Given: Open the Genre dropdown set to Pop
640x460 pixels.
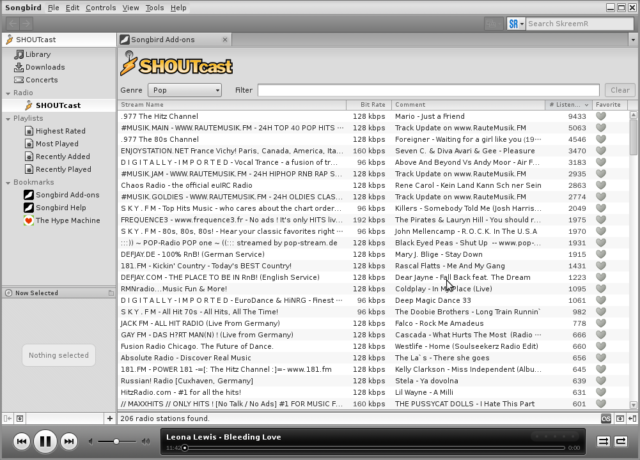Looking at the screenshot, I should coord(185,90).
